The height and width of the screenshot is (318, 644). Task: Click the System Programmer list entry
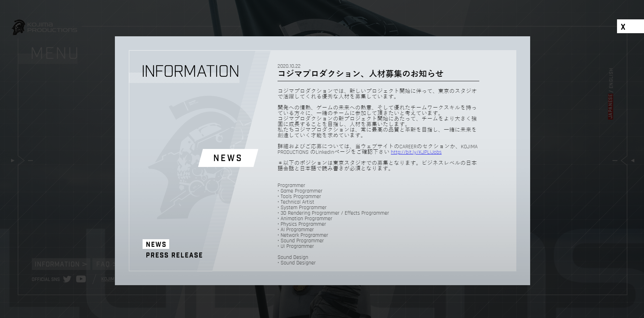point(302,207)
